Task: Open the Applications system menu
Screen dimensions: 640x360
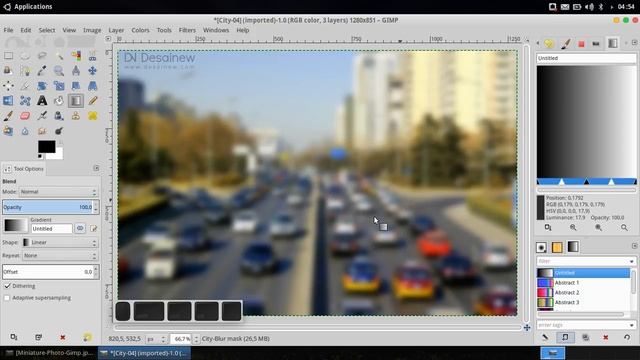Action: click(28, 7)
